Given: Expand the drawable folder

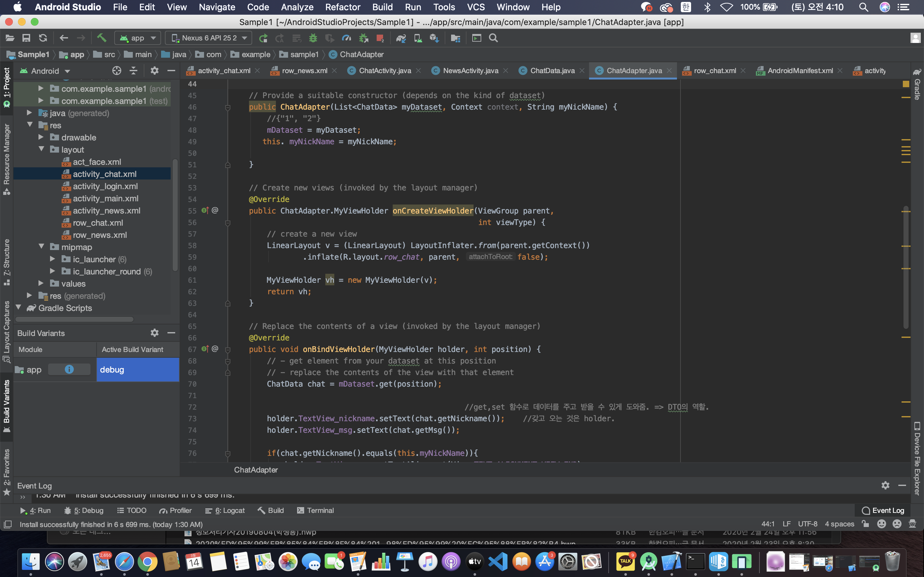Looking at the screenshot, I should (41, 138).
